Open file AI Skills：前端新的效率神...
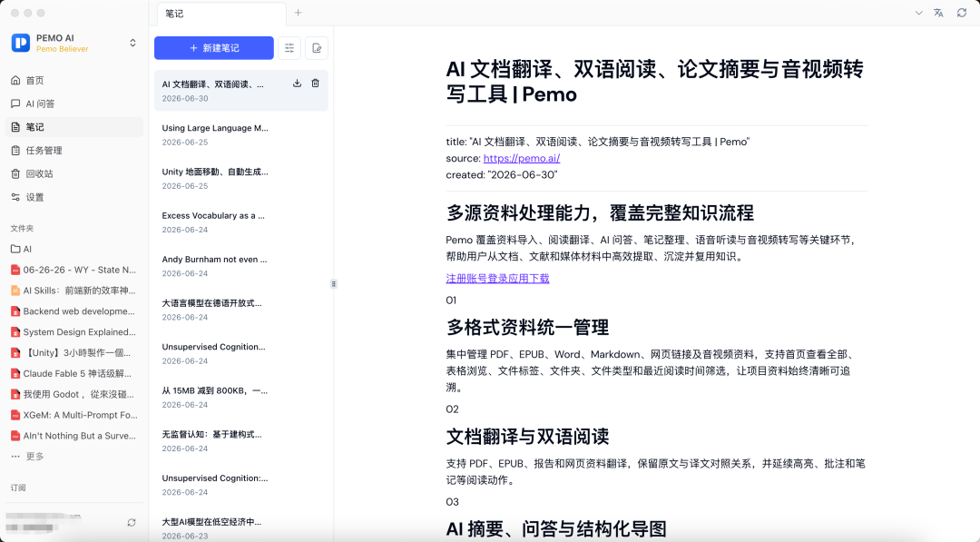This screenshot has width=980, height=542. (74, 291)
